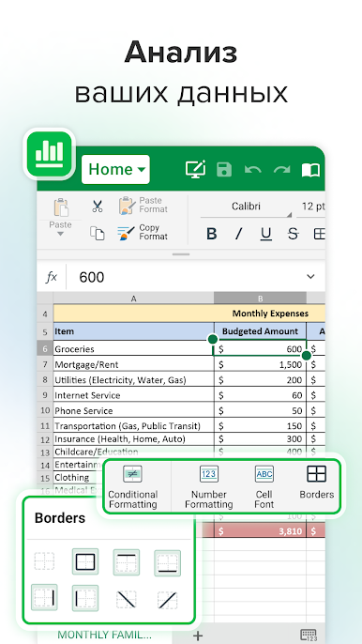Undo the last action
Screen dimensions: 362x644
click(x=252, y=170)
